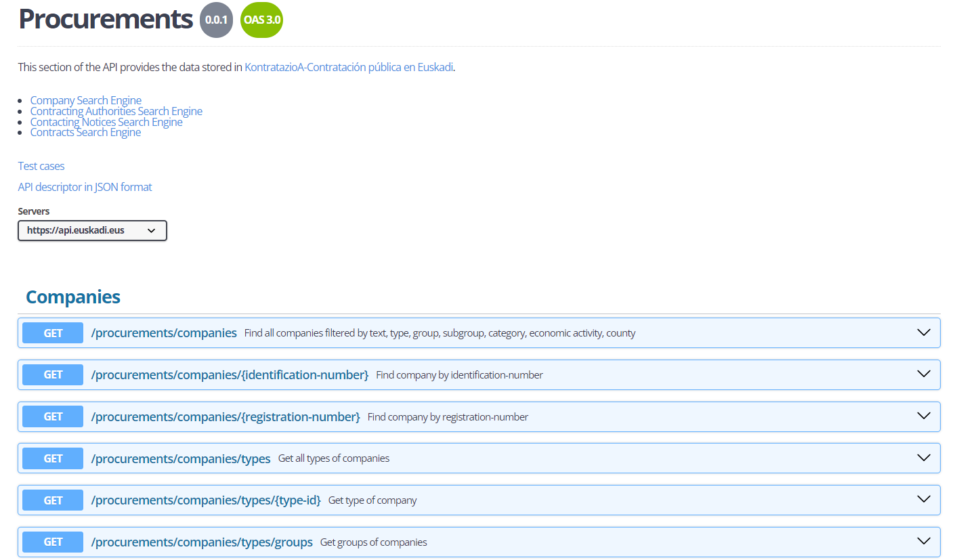The height and width of the screenshot is (560, 961).
Task: Open Company Search Engine link
Action: pyautogui.click(x=86, y=101)
